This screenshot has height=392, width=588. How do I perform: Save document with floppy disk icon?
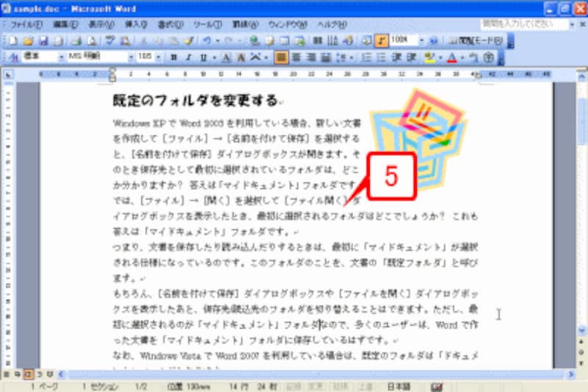[x=43, y=40]
